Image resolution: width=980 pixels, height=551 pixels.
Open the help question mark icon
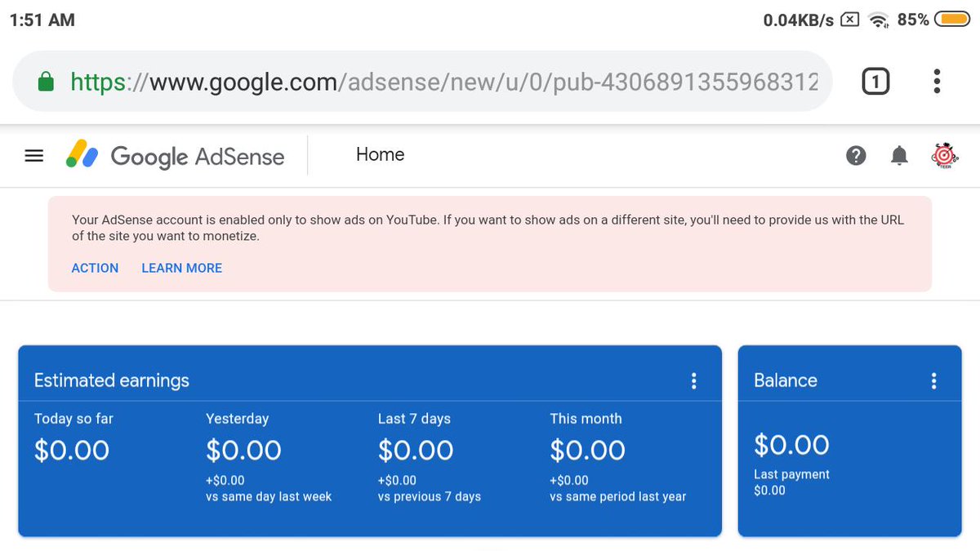(x=856, y=155)
